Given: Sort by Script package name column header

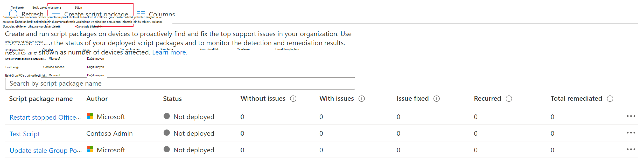Looking at the screenshot, I should click(41, 99).
